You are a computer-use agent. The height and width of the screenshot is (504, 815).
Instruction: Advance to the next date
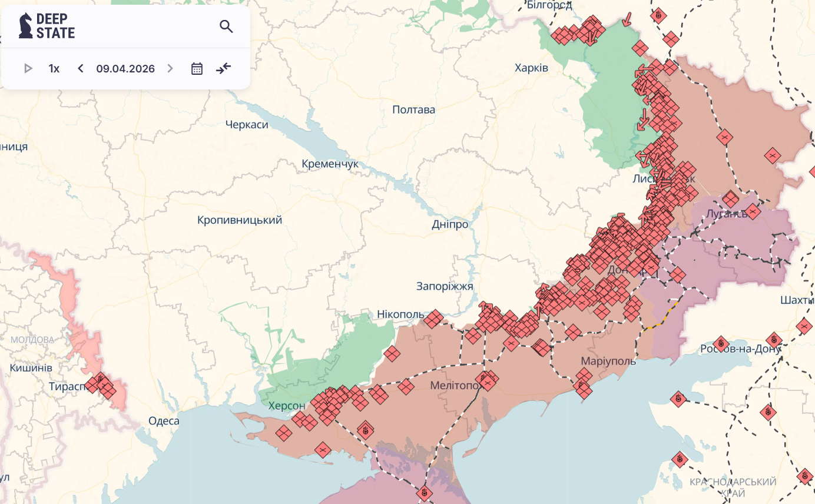click(170, 68)
